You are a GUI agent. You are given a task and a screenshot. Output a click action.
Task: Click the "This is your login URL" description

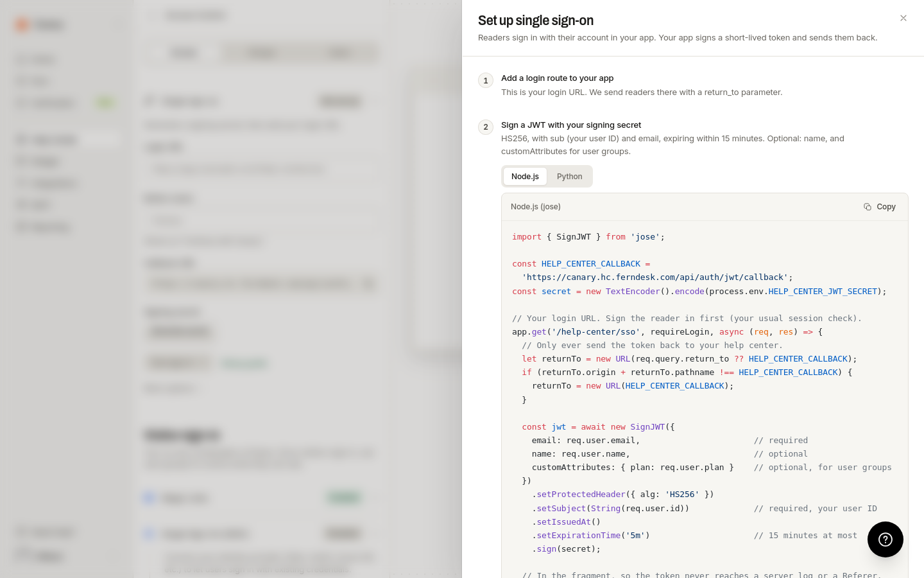point(642,92)
